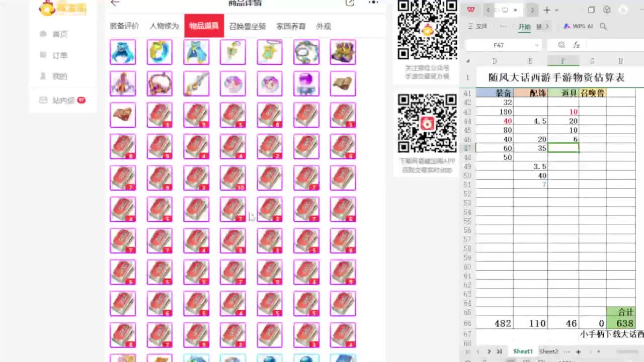Expand the ribbon tabs overflow chevron
The image size is (644, 362).
coord(547,27)
